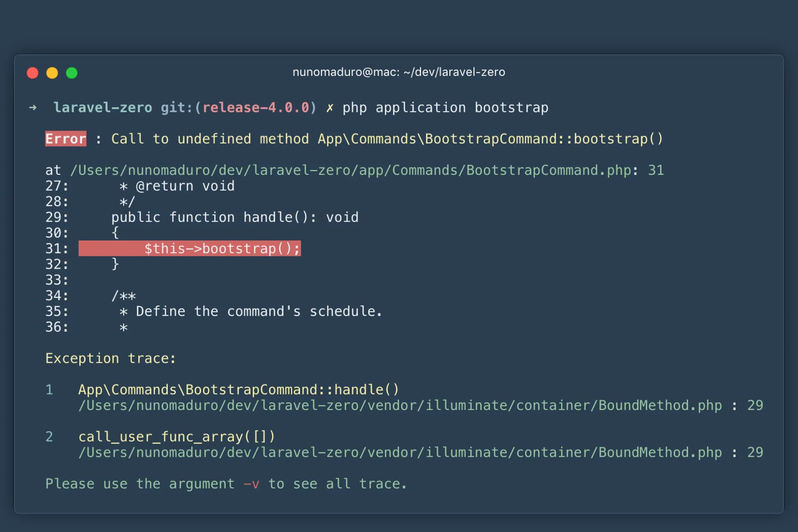Click the terminal title nunomaduro@mac text
Viewport: 798px width, 532px height.
[398, 72]
